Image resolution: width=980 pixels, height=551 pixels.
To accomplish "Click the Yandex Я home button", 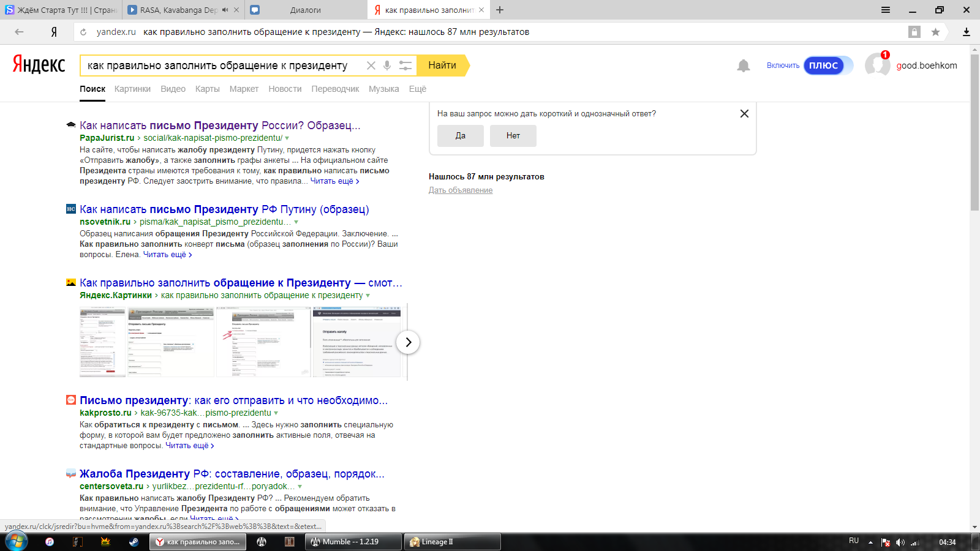I will (x=54, y=32).
